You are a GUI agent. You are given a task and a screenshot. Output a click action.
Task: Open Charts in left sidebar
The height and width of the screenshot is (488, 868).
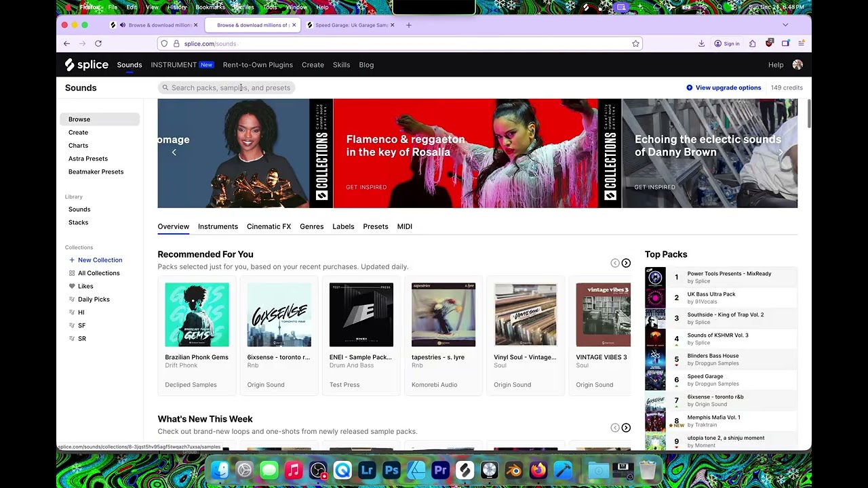[x=78, y=146]
